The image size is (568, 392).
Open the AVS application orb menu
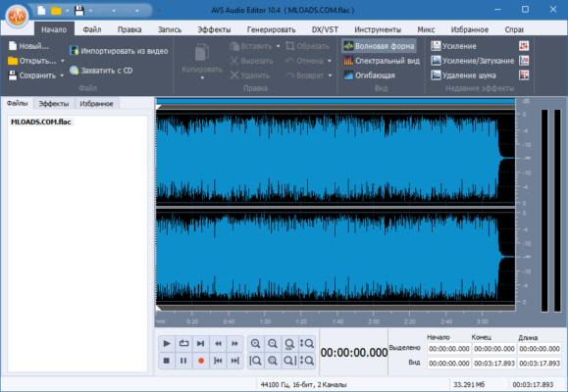point(17,16)
